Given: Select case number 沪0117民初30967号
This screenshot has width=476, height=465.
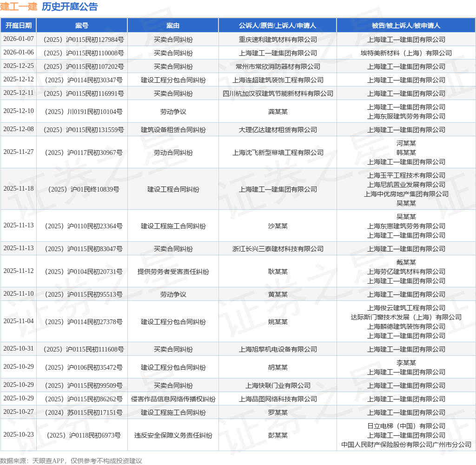Looking at the screenshot, I should coord(84,153).
